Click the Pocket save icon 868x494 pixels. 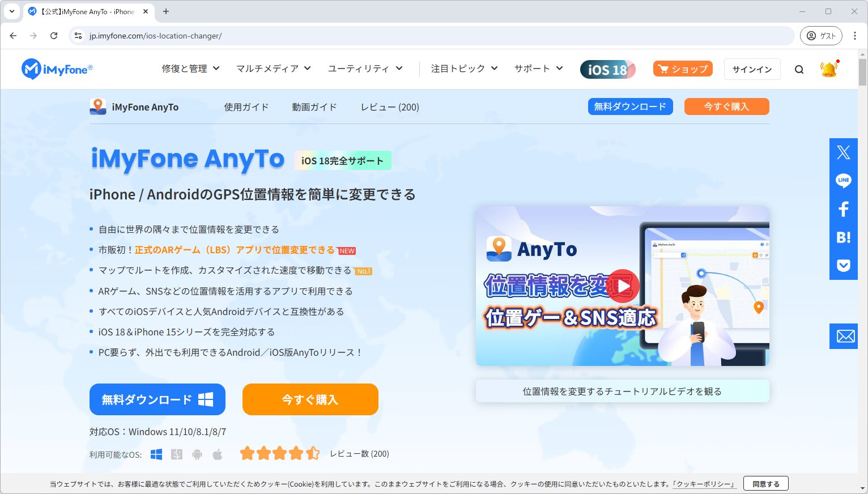[843, 265]
